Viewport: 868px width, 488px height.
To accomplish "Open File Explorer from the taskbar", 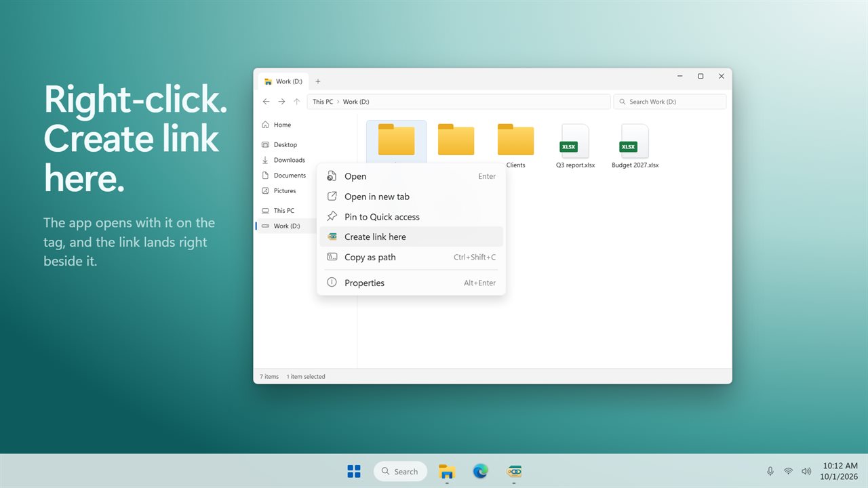I will click(447, 471).
